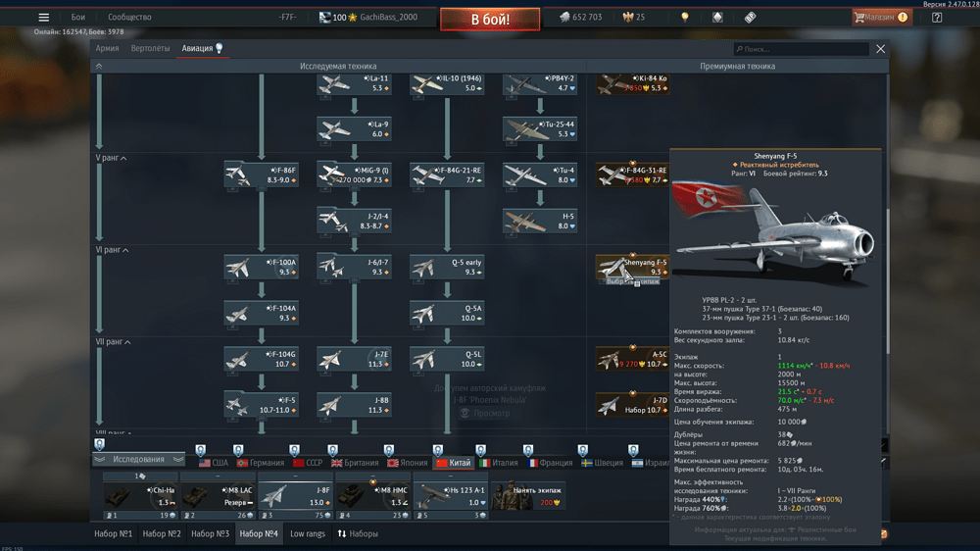
Task: Switch nation to СССР
Action: coord(308,463)
